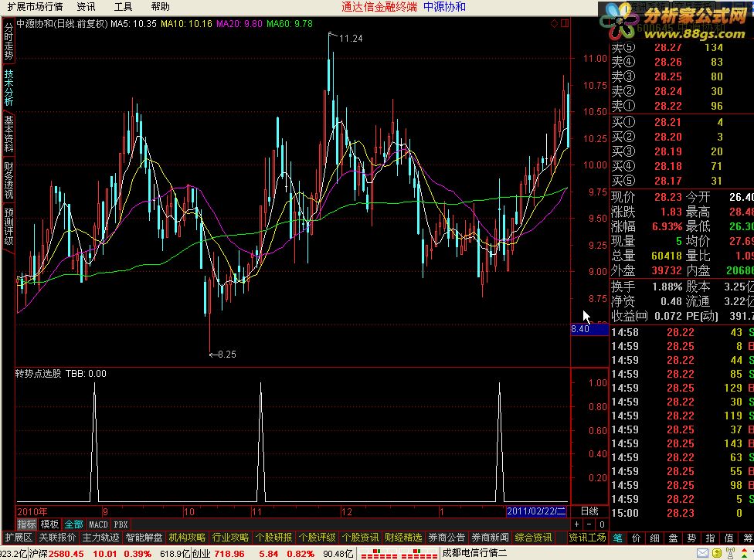This screenshot has height=560, width=754.
Task: Switch to the 财务透视 side tab
Action: coord(8,180)
